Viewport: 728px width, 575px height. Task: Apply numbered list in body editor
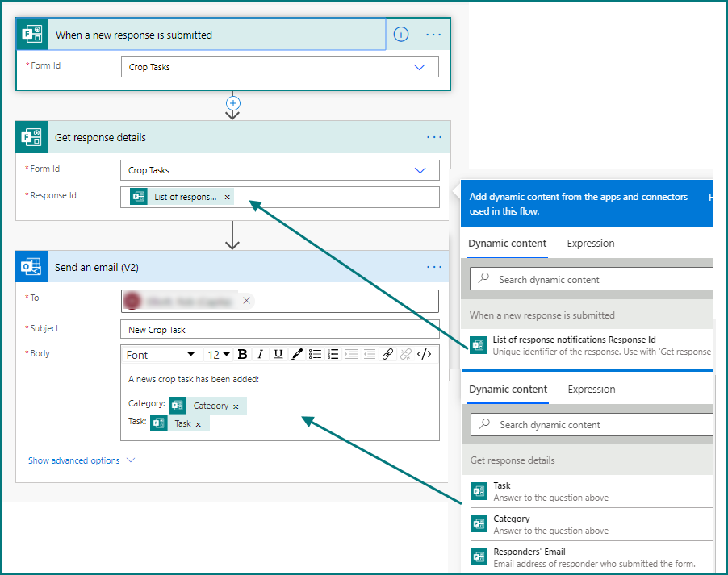tap(333, 355)
